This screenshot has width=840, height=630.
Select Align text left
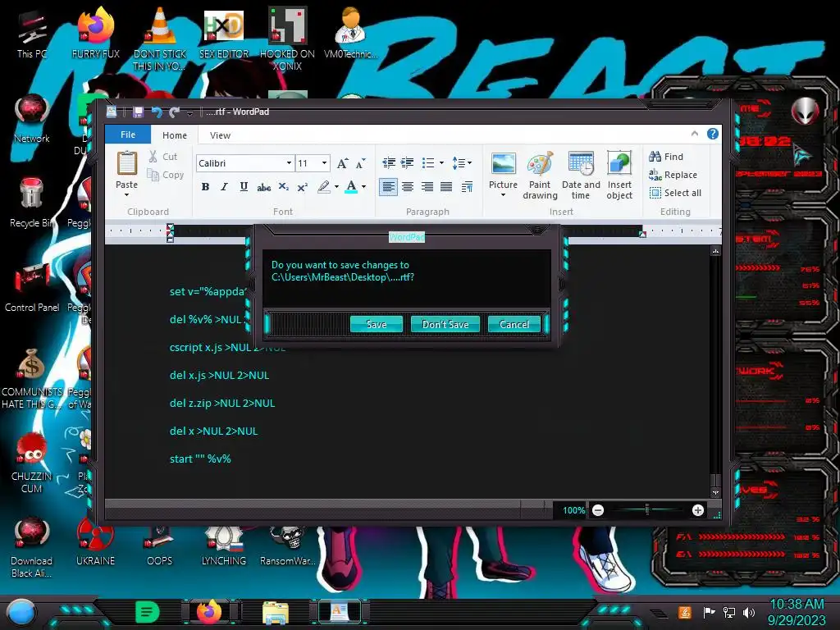[388, 186]
